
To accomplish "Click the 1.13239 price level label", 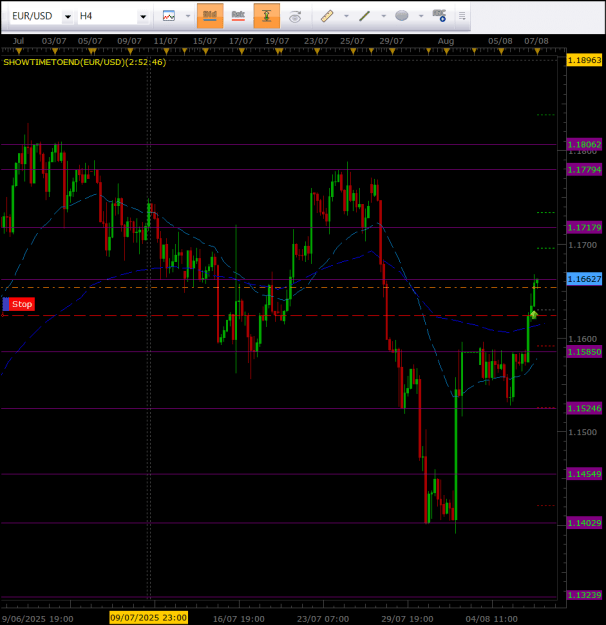I will click(584, 595).
